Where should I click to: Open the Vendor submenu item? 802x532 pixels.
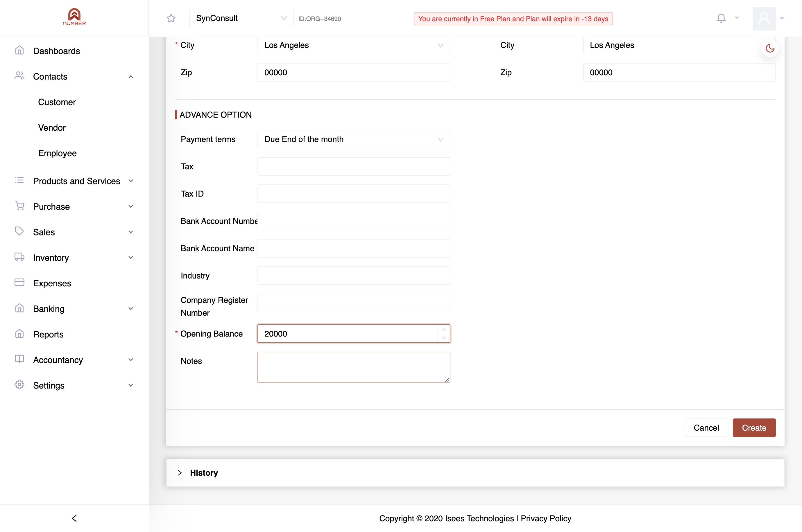click(x=52, y=127)
